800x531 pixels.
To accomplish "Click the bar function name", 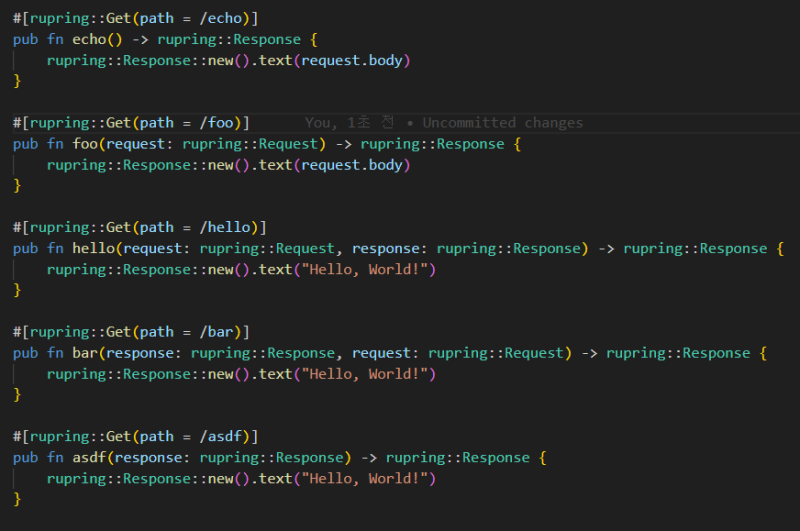I will [85, 353].
